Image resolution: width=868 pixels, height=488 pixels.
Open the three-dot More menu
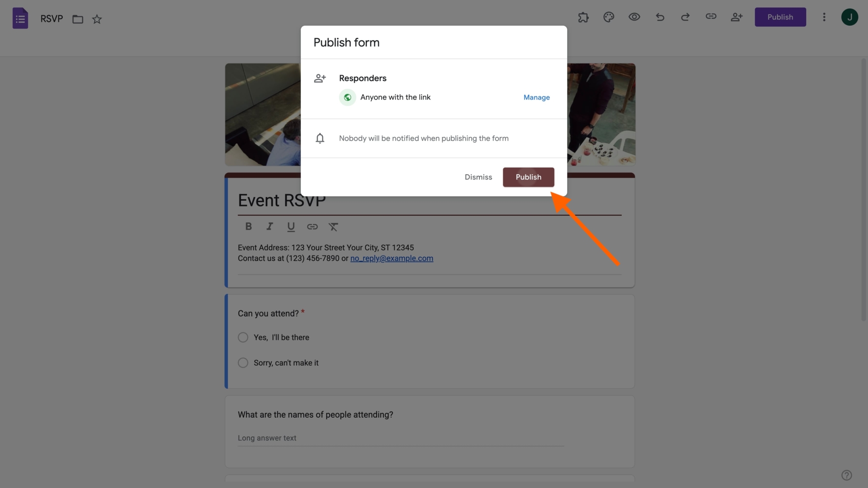(x=824, y=17)
